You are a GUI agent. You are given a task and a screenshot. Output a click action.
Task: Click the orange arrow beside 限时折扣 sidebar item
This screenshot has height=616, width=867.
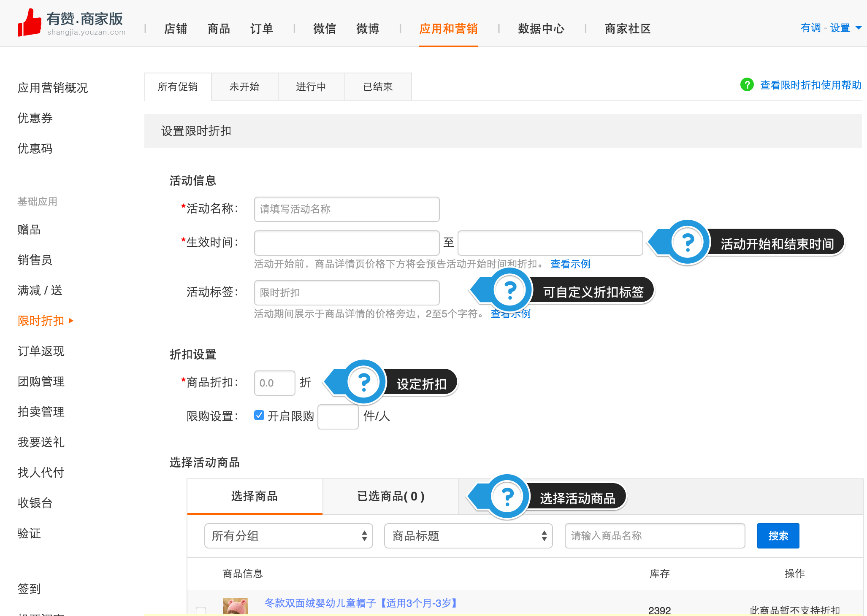71,321
